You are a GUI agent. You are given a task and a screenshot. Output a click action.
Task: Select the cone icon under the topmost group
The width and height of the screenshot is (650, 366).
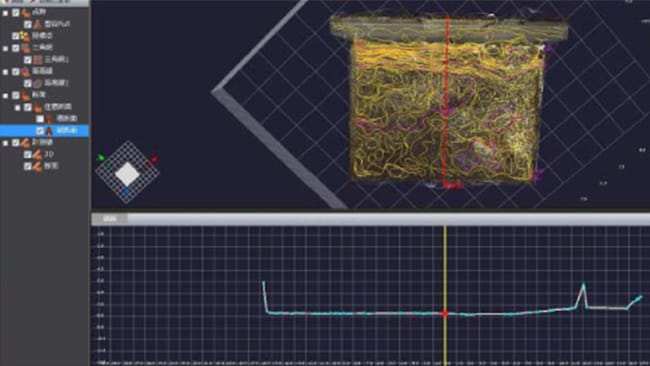38,24
